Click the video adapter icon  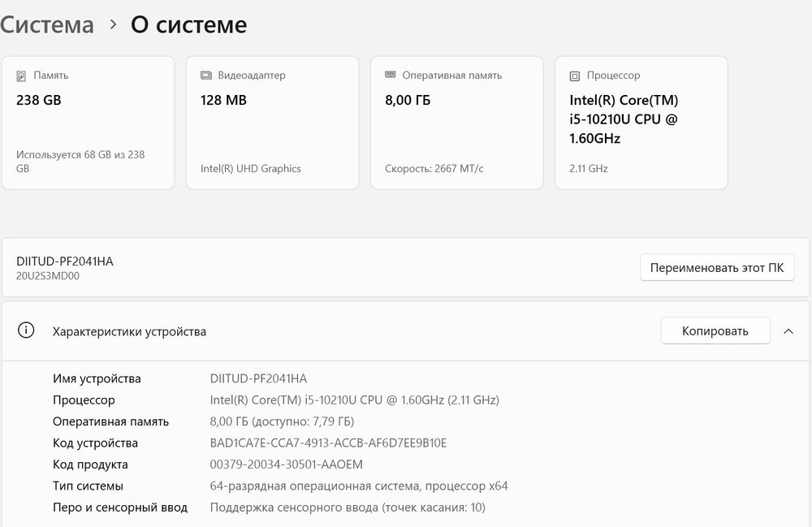(x=206, y=76)
